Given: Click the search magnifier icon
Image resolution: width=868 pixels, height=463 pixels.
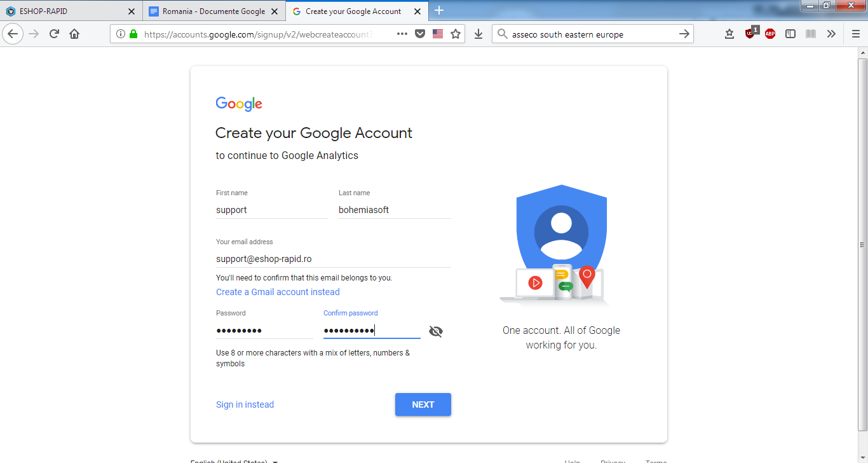Looking at the screenshot, I should pyautogui.click(x=502, y=34).
